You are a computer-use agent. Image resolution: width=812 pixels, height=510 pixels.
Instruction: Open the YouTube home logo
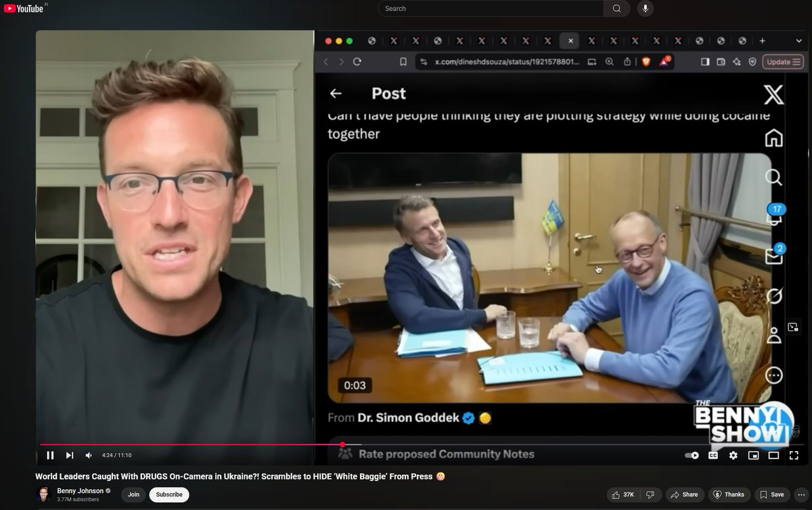(x=24, y=9)
